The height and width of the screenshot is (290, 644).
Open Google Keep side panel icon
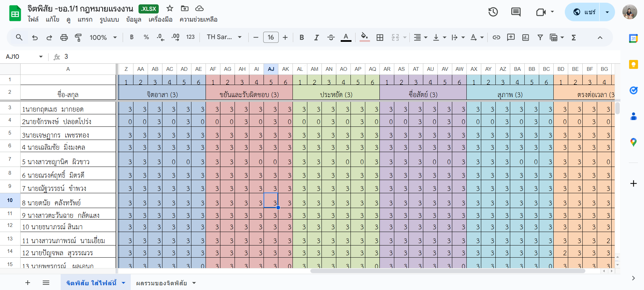pos(634,64)
